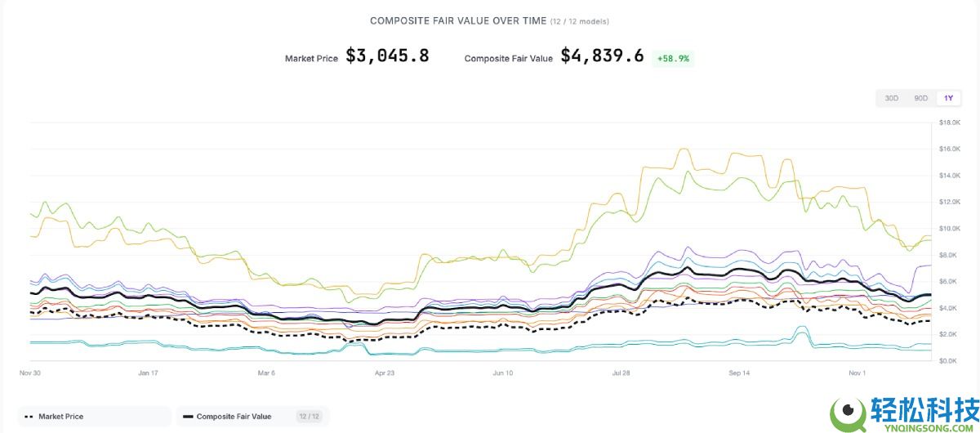The image size is (980, 433).
Task: Click the green +58.9% change badge
Action: 673,59
